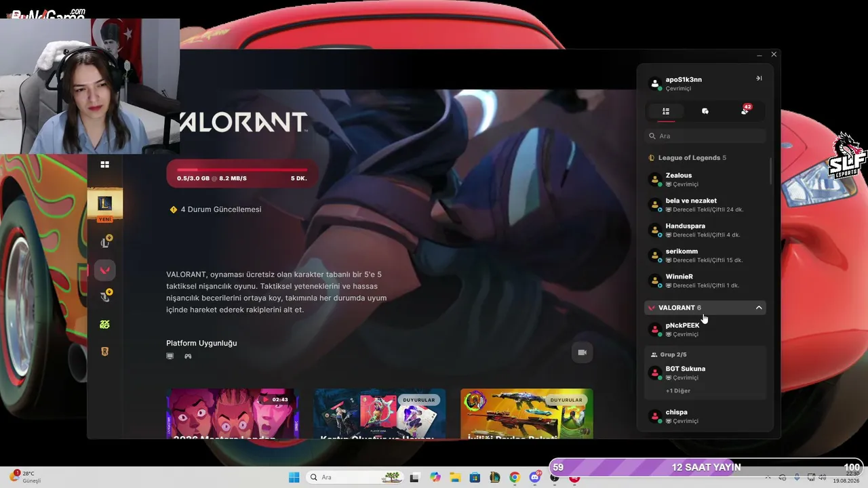Open friend requests tab with 42 badge
The height and width of the screenshot is (488, 868).
[745, 110]
